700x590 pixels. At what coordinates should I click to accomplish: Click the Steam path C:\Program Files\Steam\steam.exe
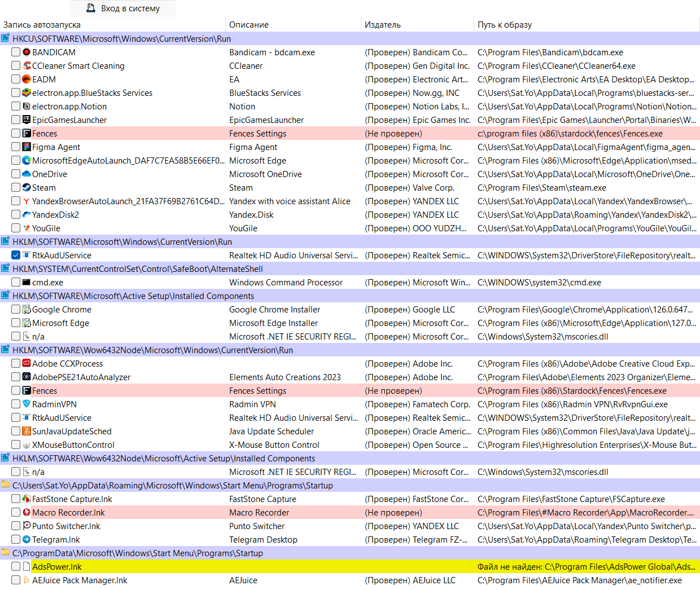point(542,187)
